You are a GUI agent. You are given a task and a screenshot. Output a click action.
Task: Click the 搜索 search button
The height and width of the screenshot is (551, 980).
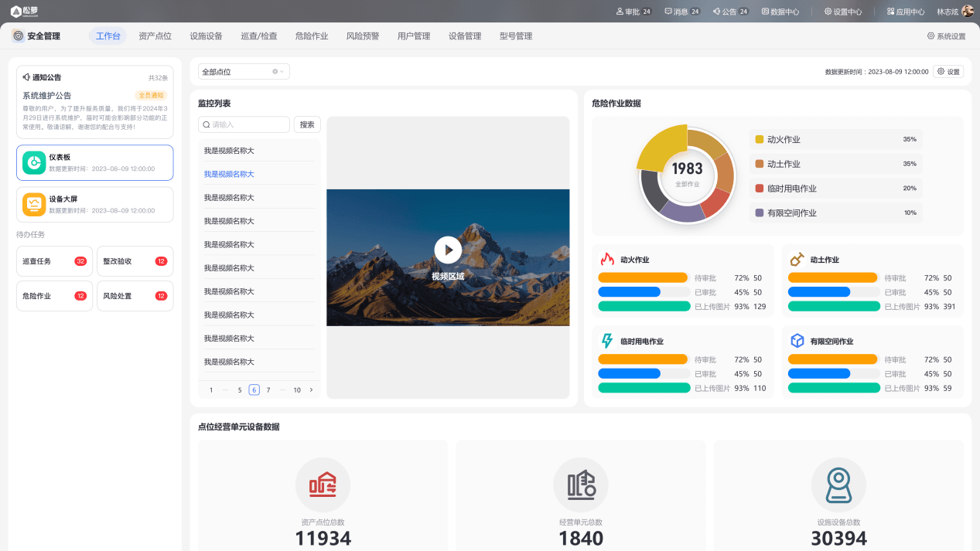pyautogui.click(x=307, y=124)
